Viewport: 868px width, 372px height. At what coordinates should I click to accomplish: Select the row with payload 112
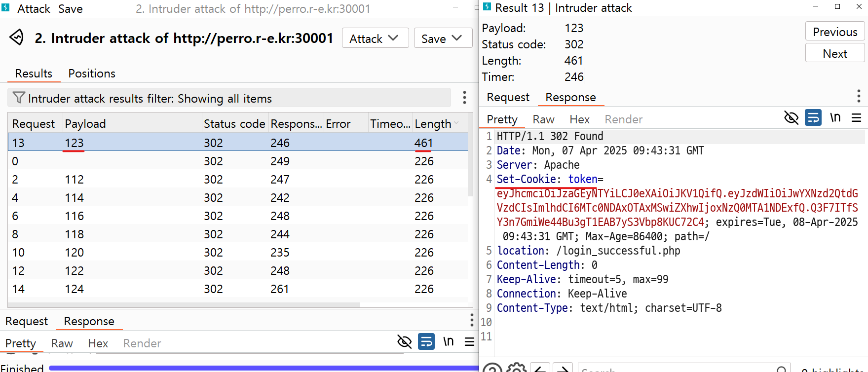(x=238, y=179)
